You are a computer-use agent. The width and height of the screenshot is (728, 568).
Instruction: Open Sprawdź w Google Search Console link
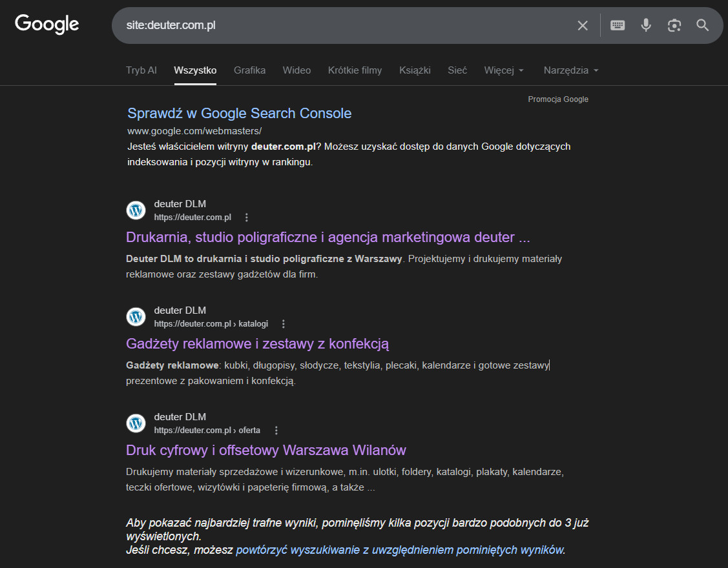(x=239, y=113)
